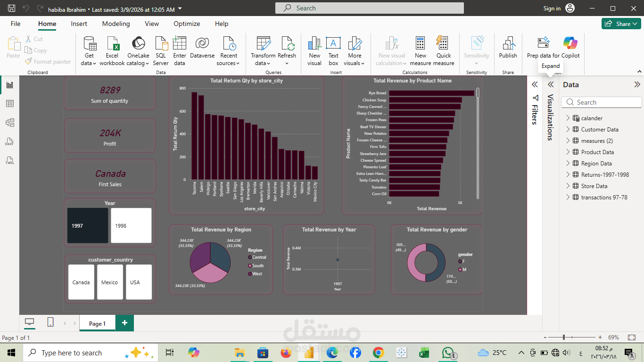Zoom in with the plus button
The height and width of the screenshot is (362, 644).
(600, 337)
